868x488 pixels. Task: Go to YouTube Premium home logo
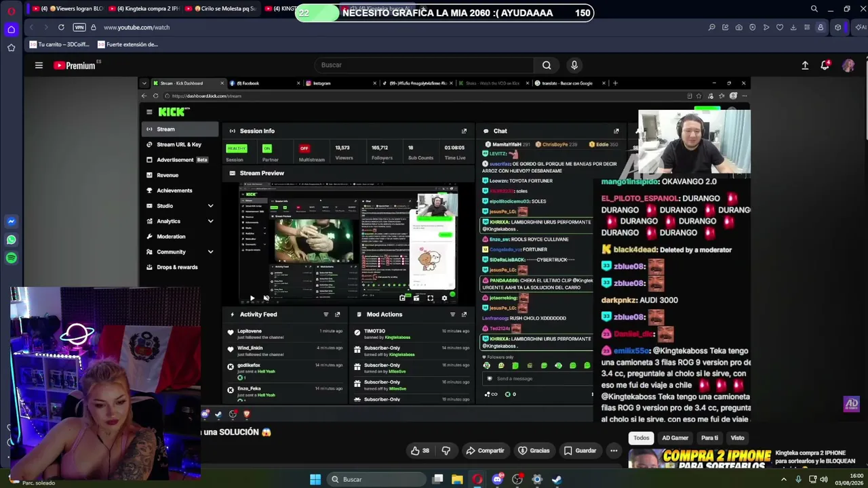pos(75,66)
